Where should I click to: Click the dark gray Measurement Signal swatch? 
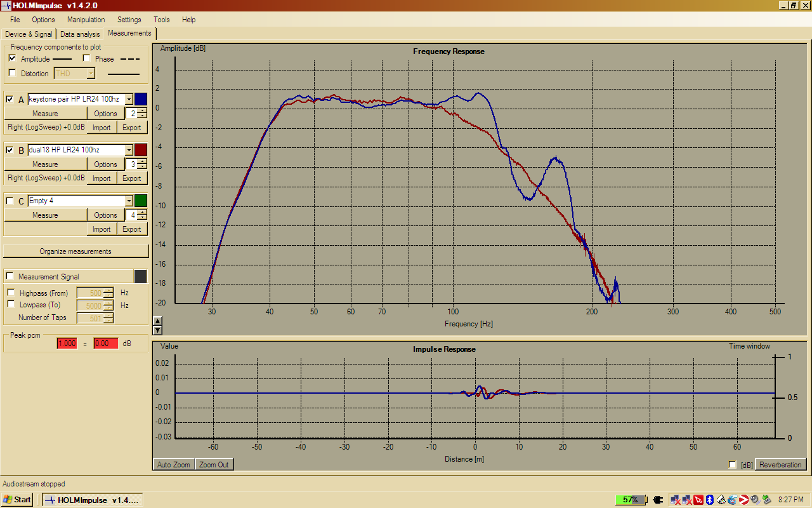141,276
